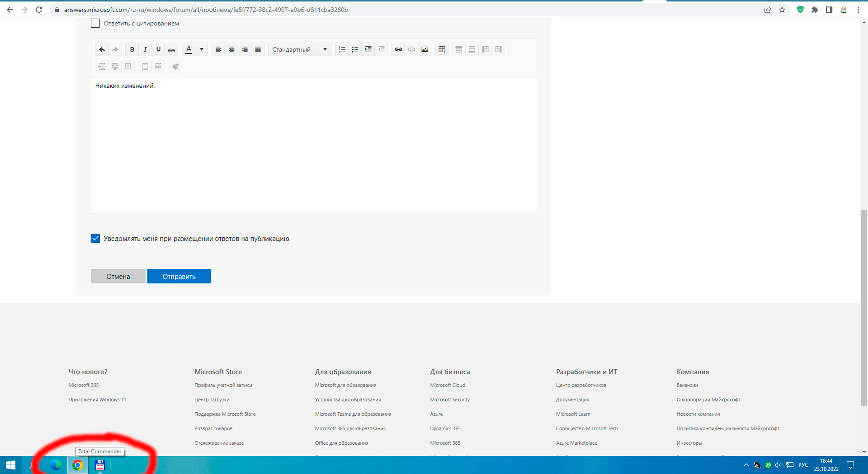The image size is (868, 474).
Task: Open the Центр загрузки footer link
Action: (x=212, y=399)
